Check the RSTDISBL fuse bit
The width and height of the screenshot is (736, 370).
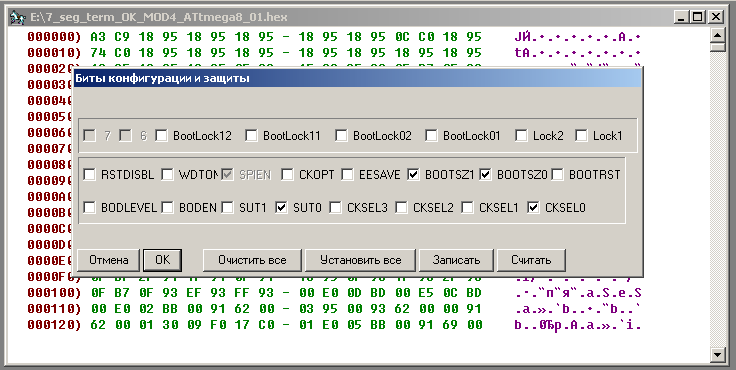89,175
